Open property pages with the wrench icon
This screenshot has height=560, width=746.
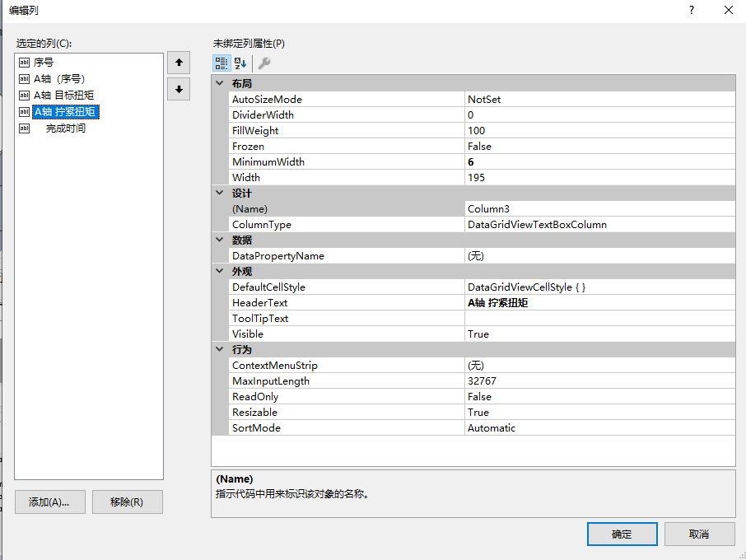point(265,63)
